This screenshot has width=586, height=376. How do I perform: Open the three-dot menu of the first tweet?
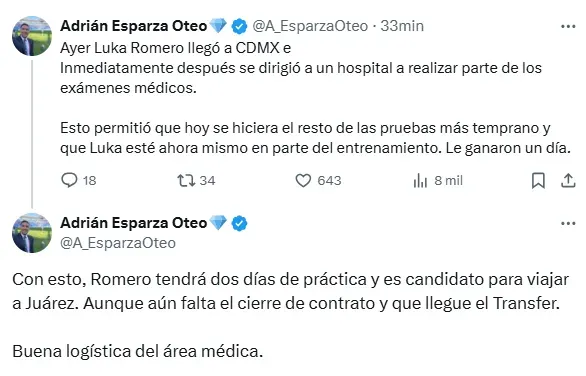pyautogui.click(x=568, y=26)
